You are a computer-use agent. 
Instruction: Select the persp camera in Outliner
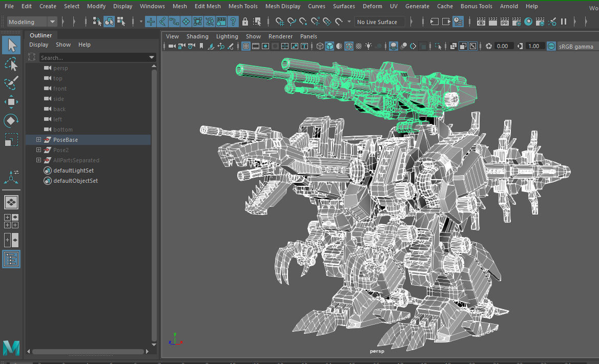[x=60, y=68]
